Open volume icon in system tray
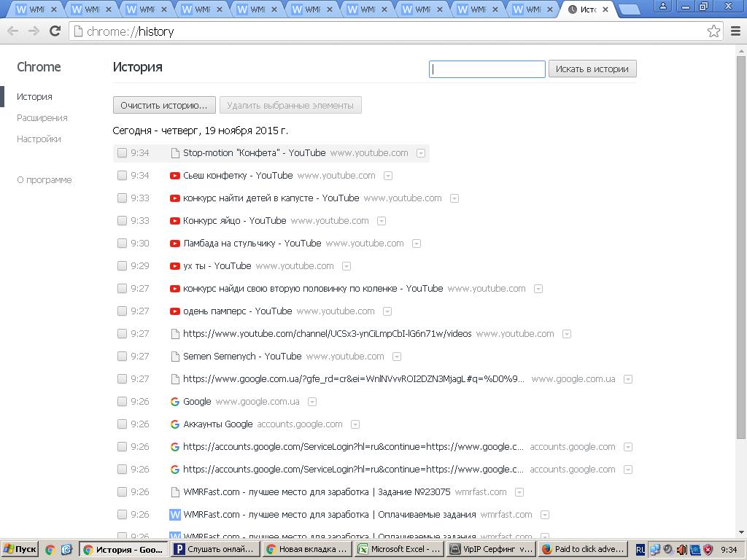747x560 pixels. click(x=682, y=550)
